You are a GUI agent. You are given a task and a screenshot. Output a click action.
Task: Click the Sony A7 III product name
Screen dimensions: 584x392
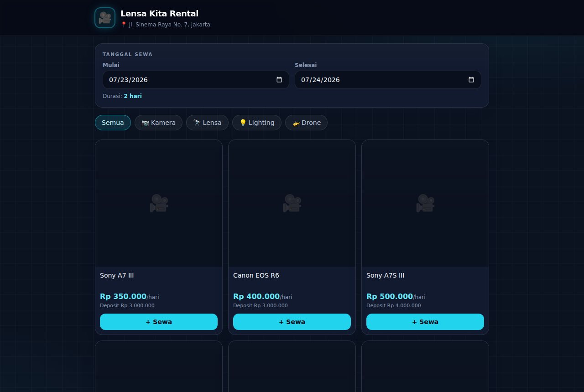pos(117,275)
